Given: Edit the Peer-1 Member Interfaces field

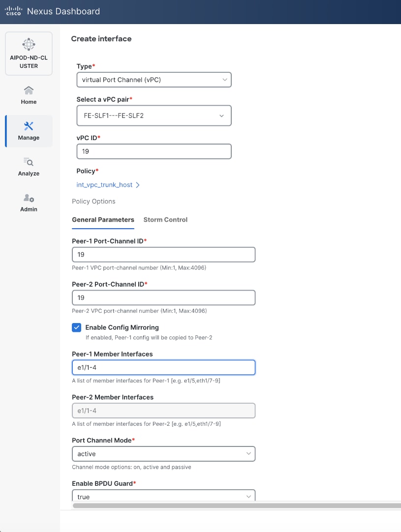Looking at the screenshot, I should [x=163, y=368].
